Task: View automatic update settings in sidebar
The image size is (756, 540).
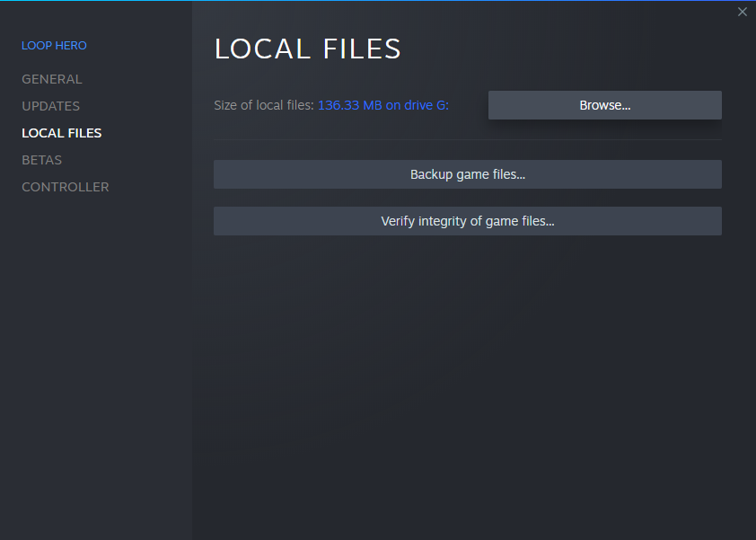Action: [50, 106]
